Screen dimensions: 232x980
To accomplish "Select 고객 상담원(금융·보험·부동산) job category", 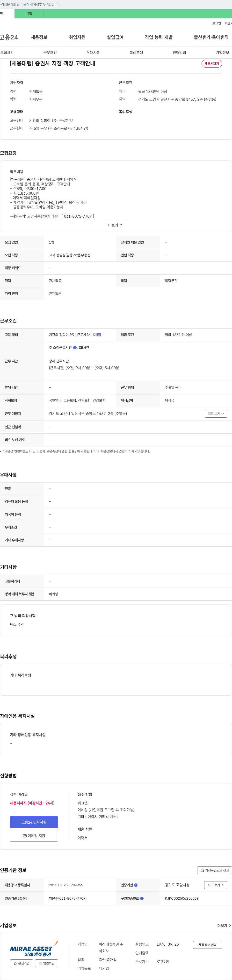I will (x=70, y=255).
